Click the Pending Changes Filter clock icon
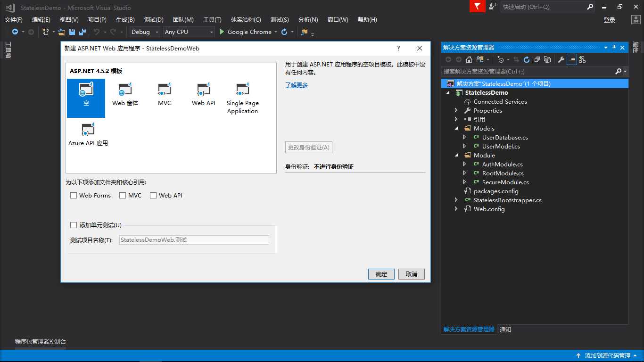 pyautogui.click(x=501, y=59)
